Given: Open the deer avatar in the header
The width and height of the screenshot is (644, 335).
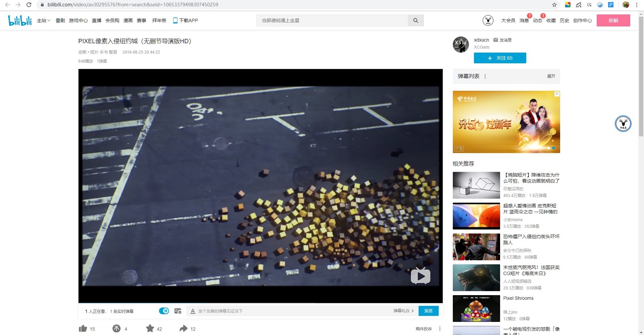Looking at the screenshot, I should 488,20.
